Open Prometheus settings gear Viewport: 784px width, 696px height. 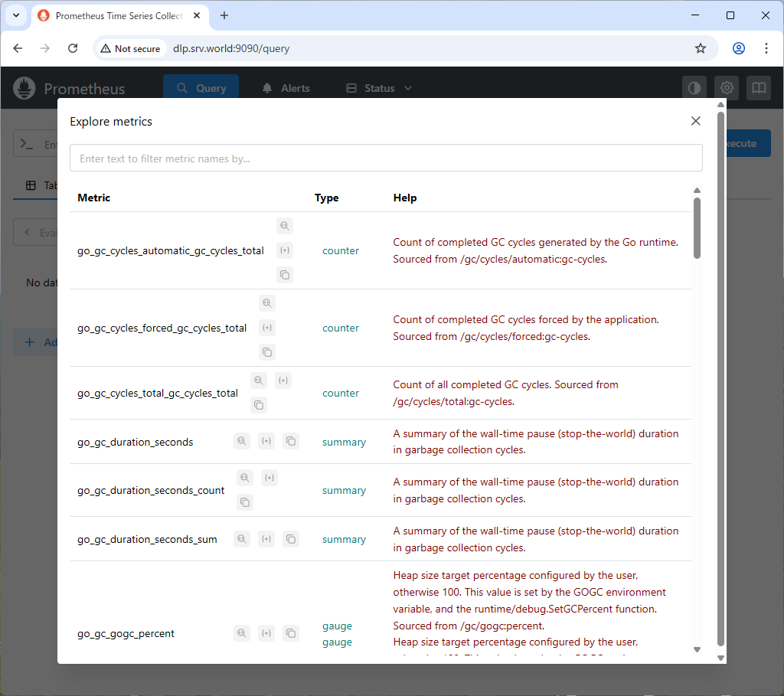(727, 89)
